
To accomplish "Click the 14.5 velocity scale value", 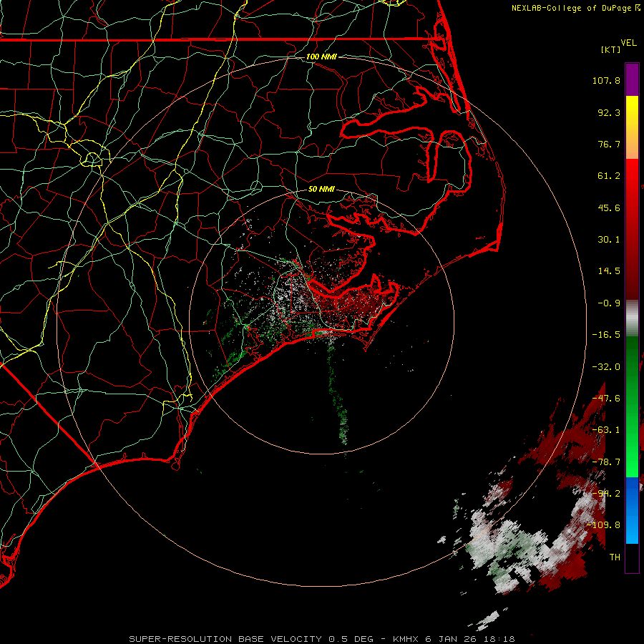I will [x=609, y=271].
